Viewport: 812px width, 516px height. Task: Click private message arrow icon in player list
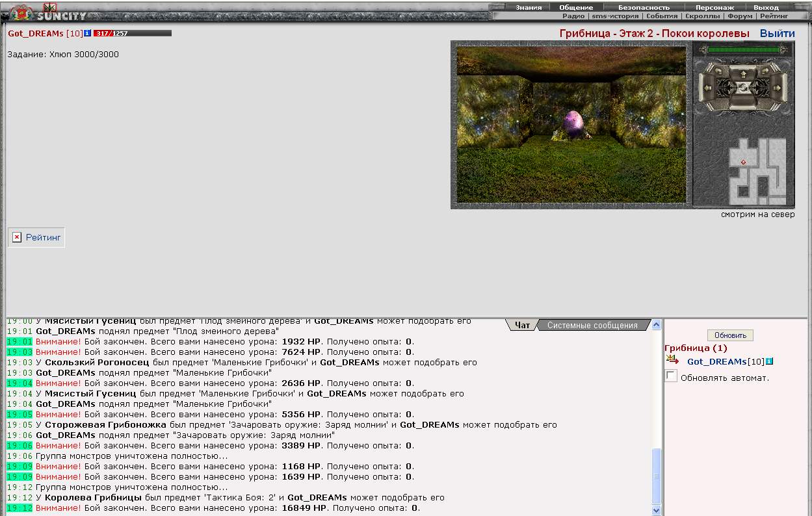click(x=673, y=361)
